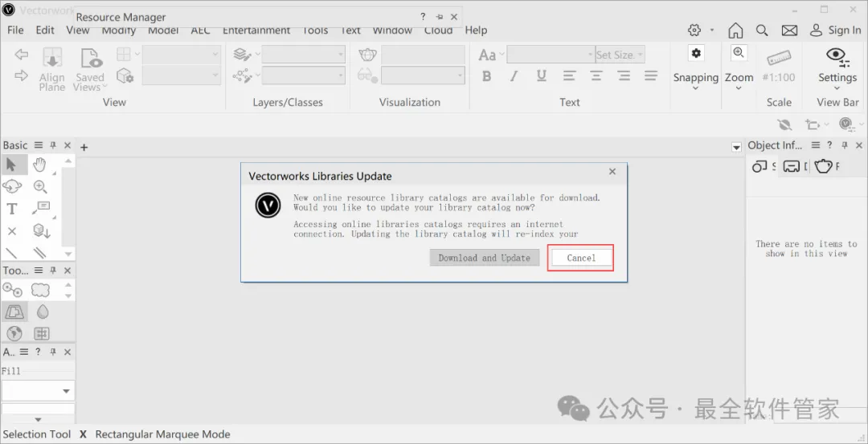
Task: Select the Flyover orbit tool
Action: [11, 187]
